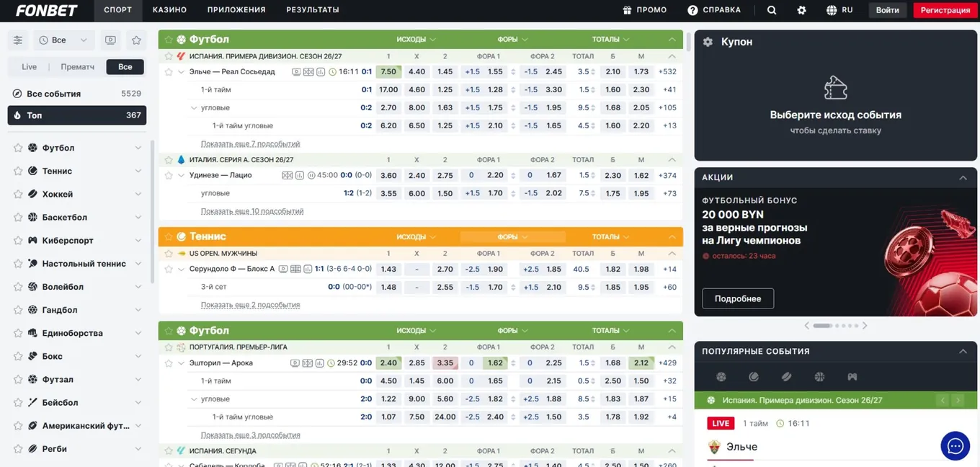Switch to the Прематч filter
980x467 pixels.
click(77, 67)
